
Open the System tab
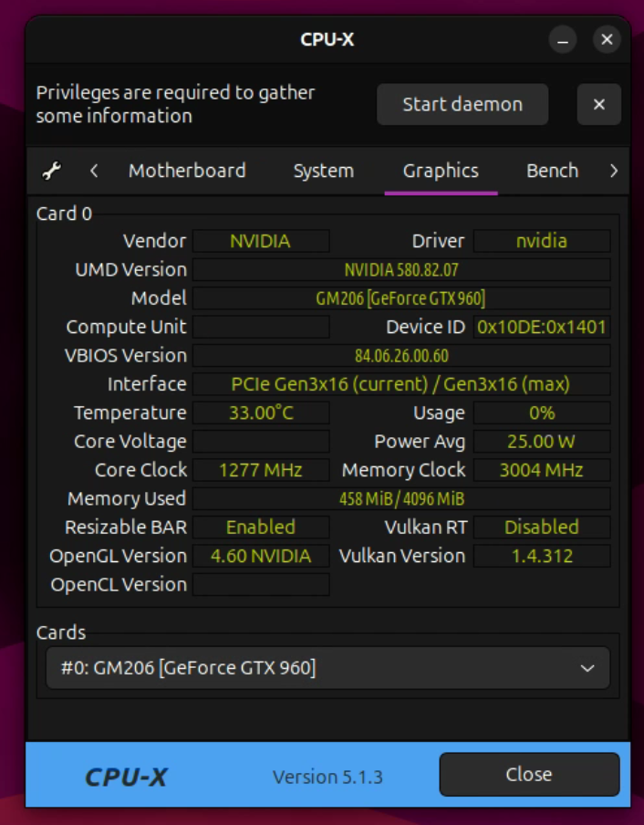pos(323,171)
